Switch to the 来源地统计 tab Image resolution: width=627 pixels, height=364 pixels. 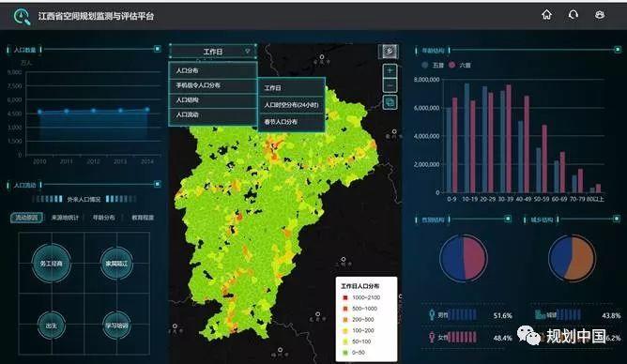pyautogui.click(x=65, y=218)
